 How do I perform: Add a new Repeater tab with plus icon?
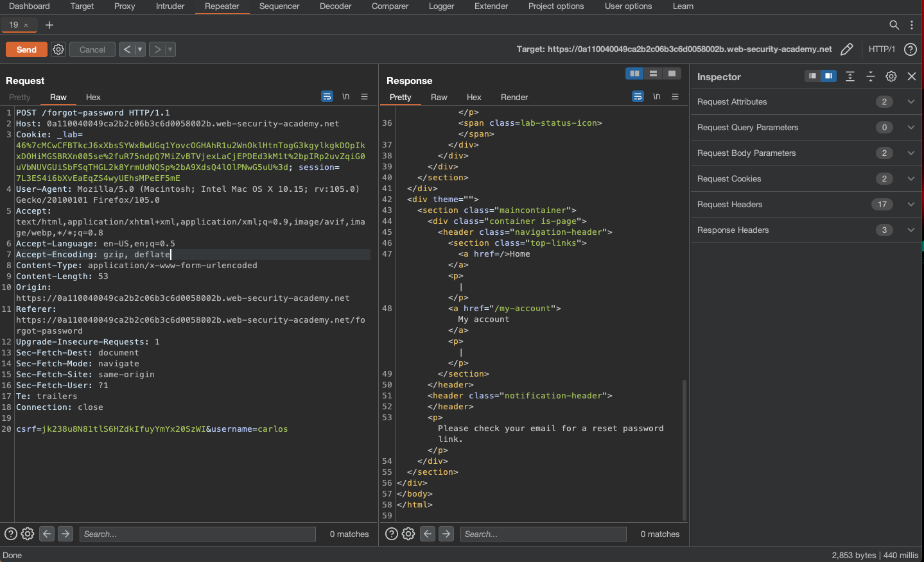tap(49, 25)
